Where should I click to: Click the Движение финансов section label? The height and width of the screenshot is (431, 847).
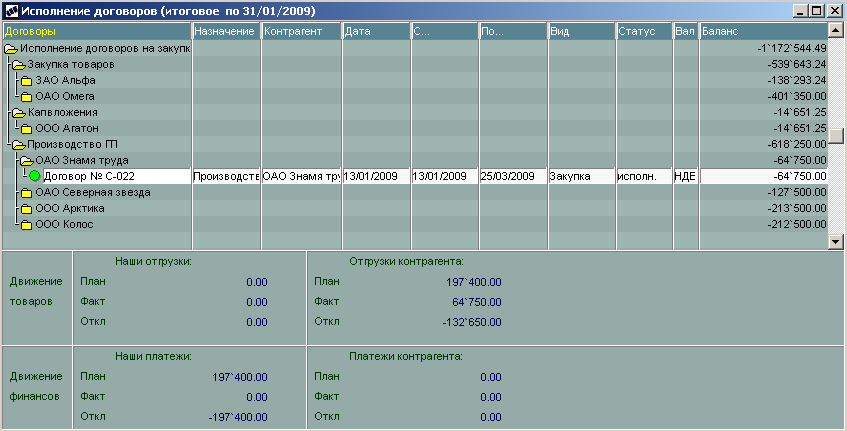click(36, 387)
